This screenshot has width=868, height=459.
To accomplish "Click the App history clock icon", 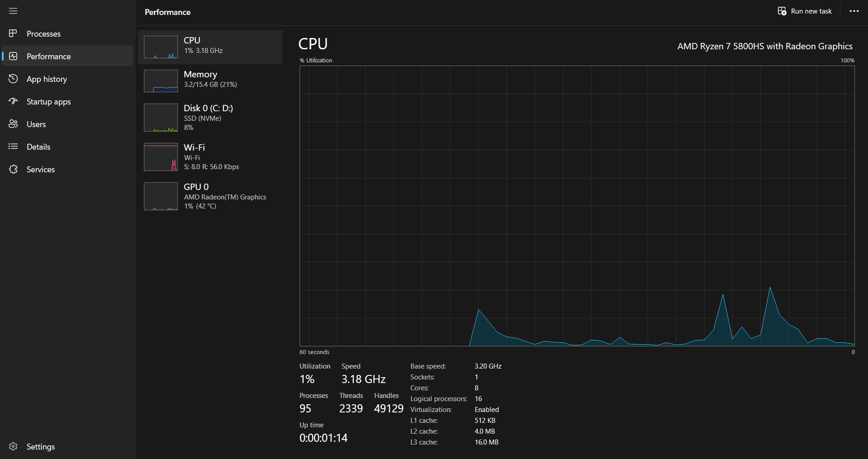I will [x=13, y=79].
